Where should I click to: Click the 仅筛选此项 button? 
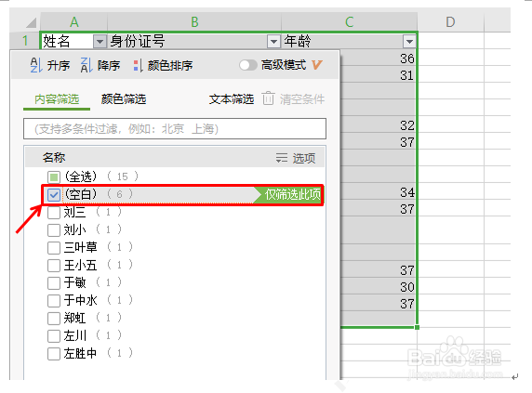pos(289,194)
